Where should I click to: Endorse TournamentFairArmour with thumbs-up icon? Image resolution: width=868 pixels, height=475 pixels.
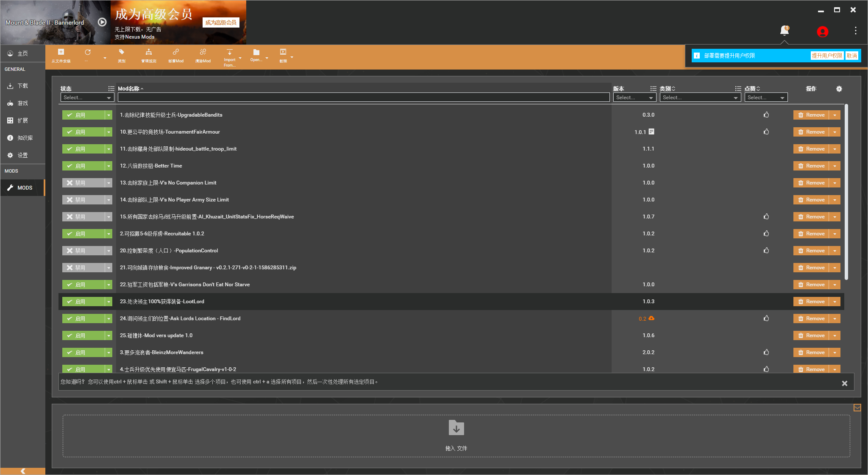click(766, 131)
